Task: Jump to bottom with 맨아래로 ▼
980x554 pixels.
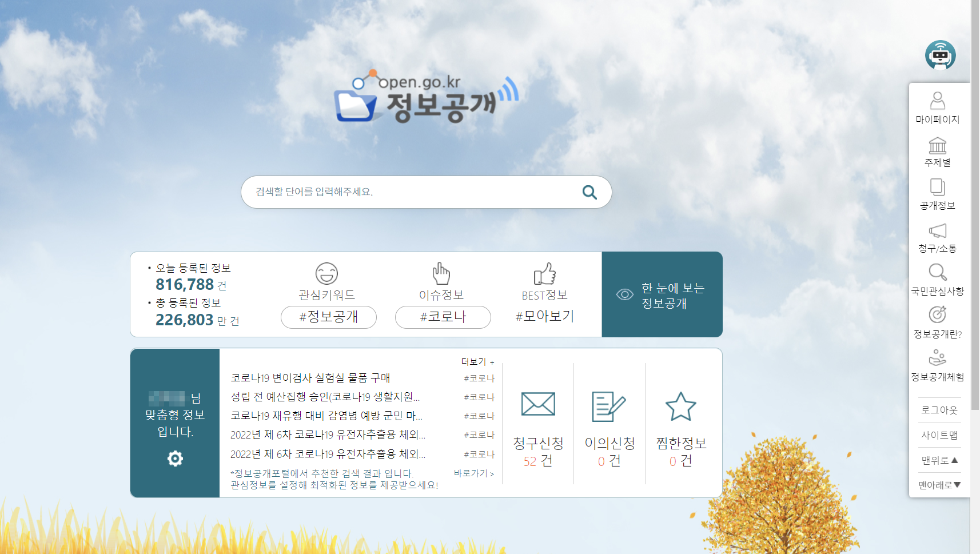Action: [939, 485]
